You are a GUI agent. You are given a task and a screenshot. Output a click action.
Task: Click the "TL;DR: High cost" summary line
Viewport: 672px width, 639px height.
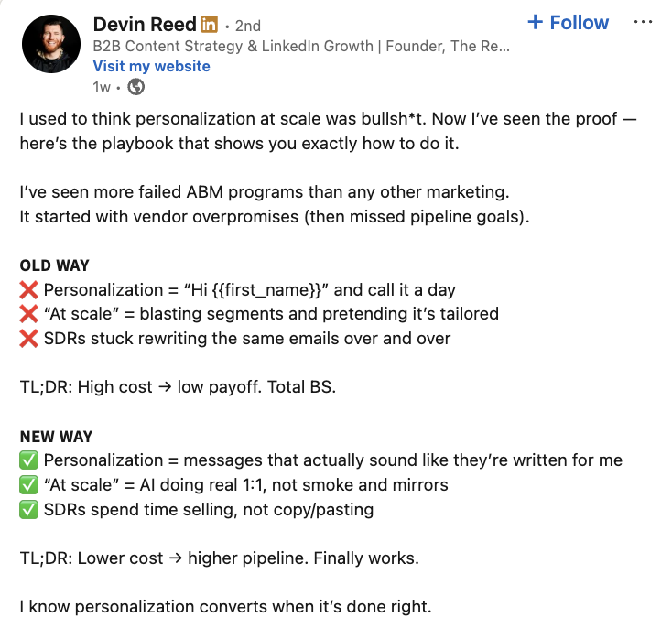click(178, 387)
